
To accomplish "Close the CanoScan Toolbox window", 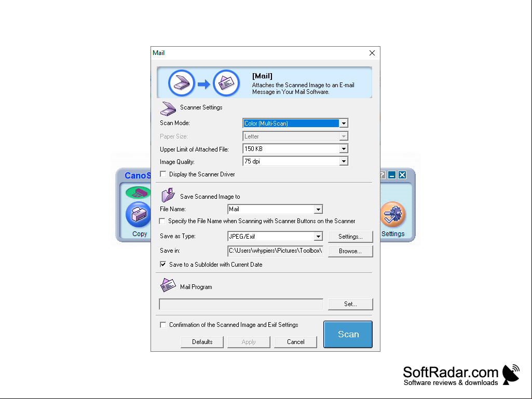I will 402,175.
